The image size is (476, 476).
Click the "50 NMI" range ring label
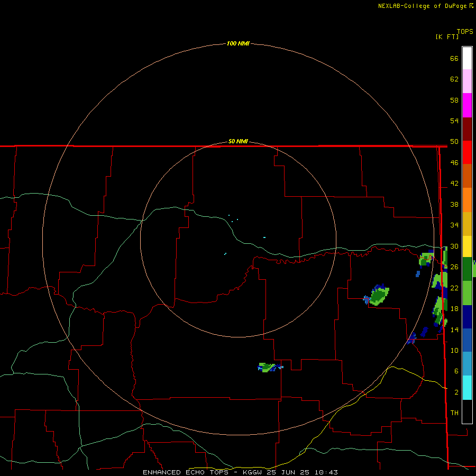point(238,141)
